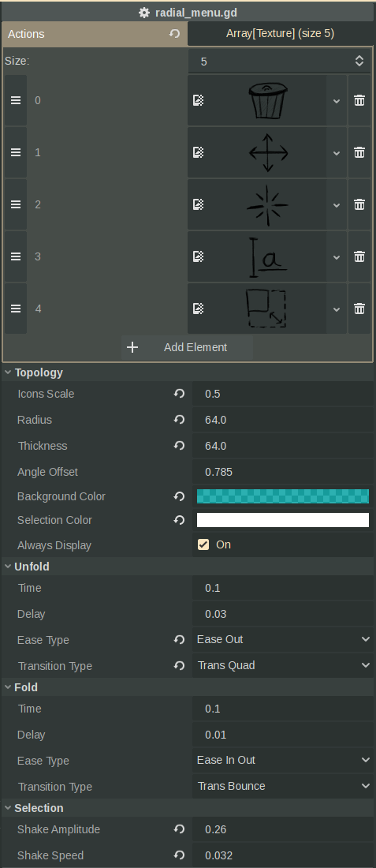The image size is (376, 868).
Task: Click the Angle Offset value field
Action: pos(283,472)
